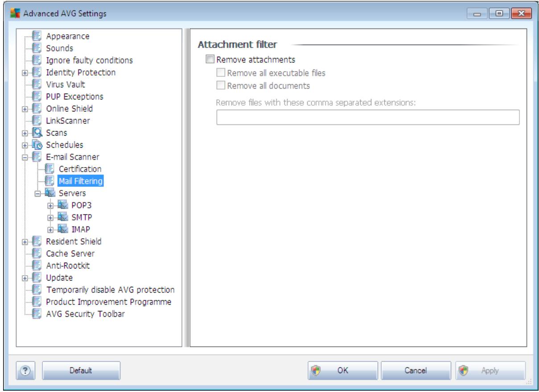Close the Advanced AVG Settings window

pyautogui.click(x=522, y=13)
